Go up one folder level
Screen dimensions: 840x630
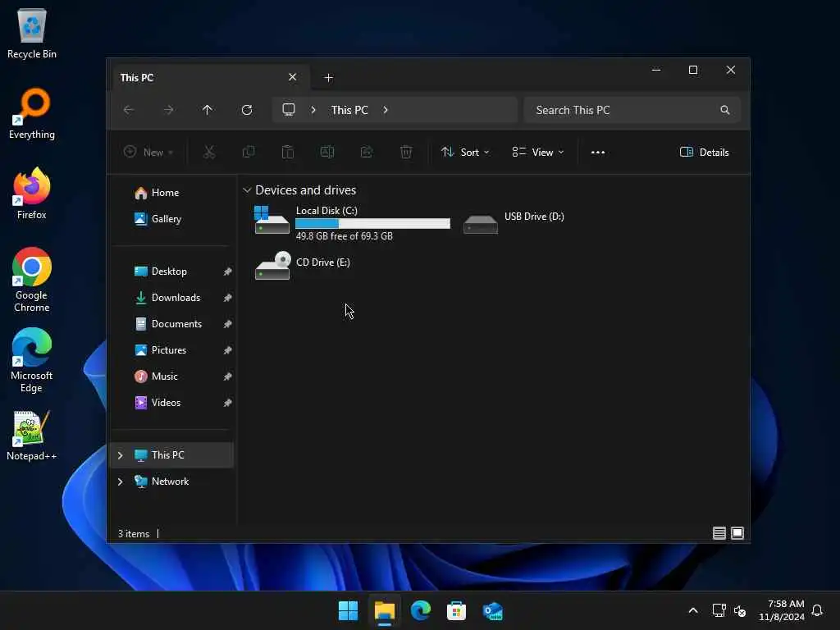(208, 110)
